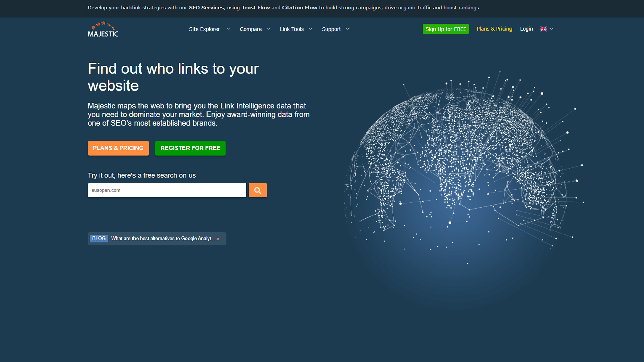This screenshot has height=362, width=644.
Task: Click the orange search magnifier button
Action: click(257, 190)
